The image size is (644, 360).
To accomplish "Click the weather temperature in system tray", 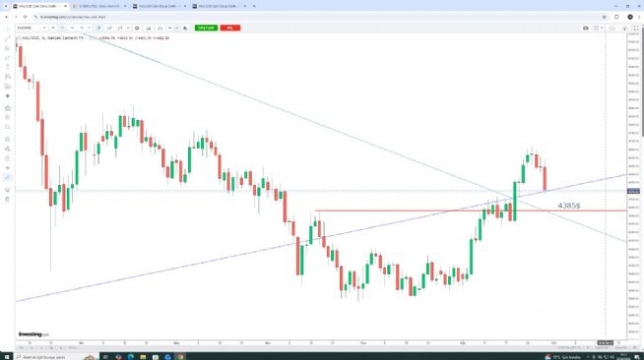I will 563,357.
